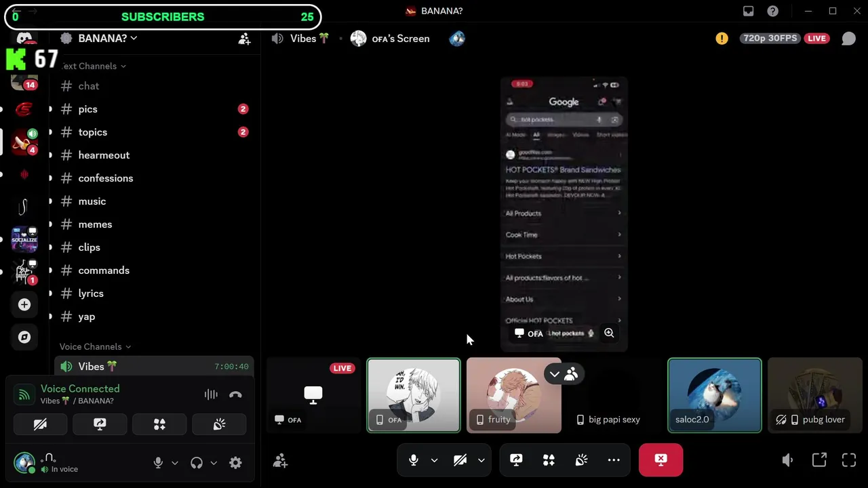
Task: Invite people to BANANA? server icon
Action: click(x=245, y=39)
